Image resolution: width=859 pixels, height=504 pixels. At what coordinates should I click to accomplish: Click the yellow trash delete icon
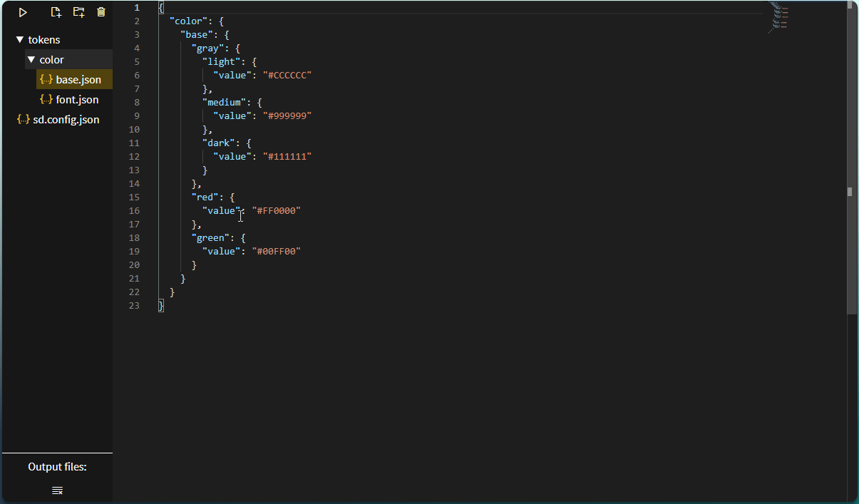pos(101,12)
